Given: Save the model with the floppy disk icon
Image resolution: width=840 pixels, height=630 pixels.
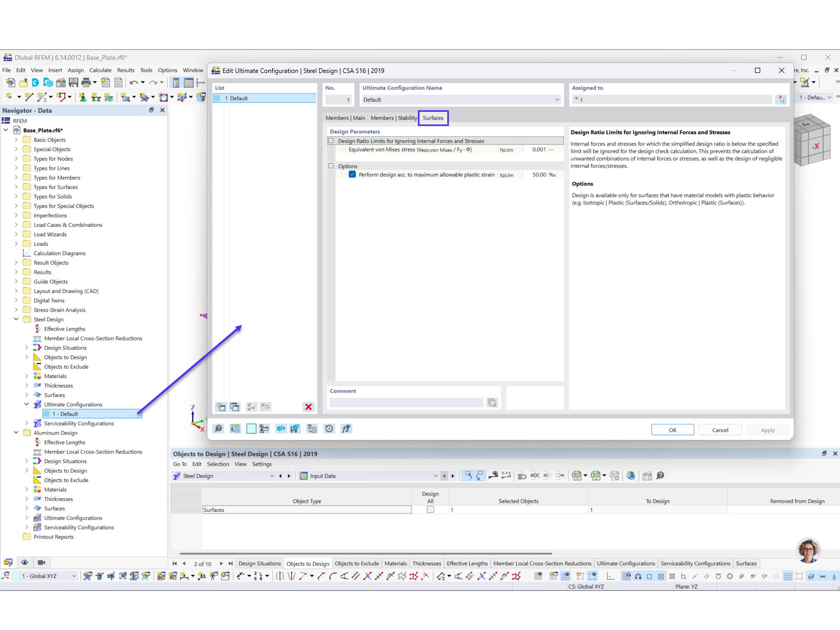Looking at the screenshot, I should pyautogui.click(x=73, y=82).
